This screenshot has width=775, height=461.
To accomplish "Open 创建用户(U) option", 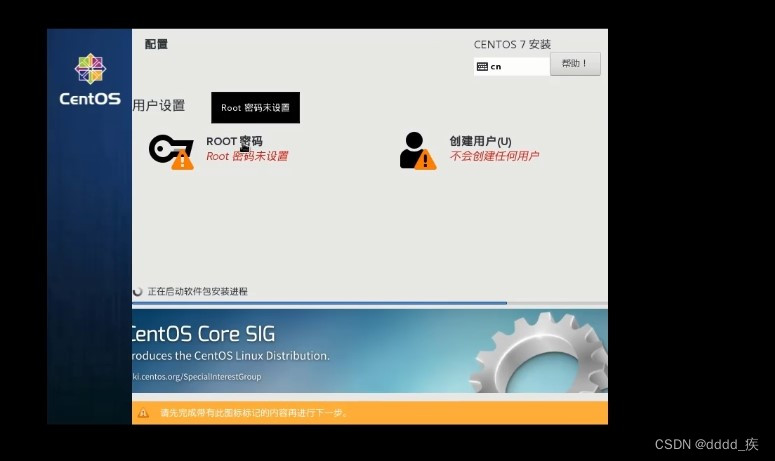I will pos(480,141).
